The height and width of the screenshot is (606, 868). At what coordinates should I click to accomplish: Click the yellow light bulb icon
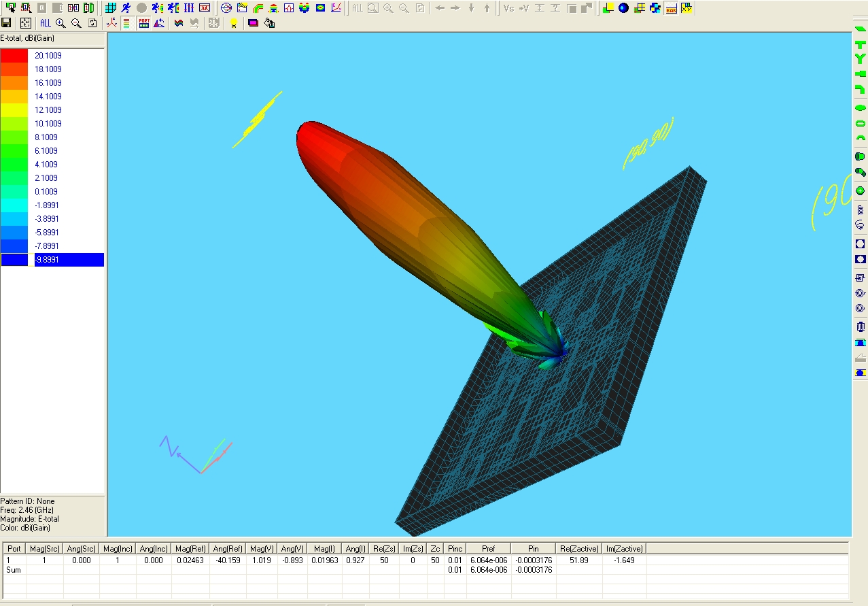[233, 22]
